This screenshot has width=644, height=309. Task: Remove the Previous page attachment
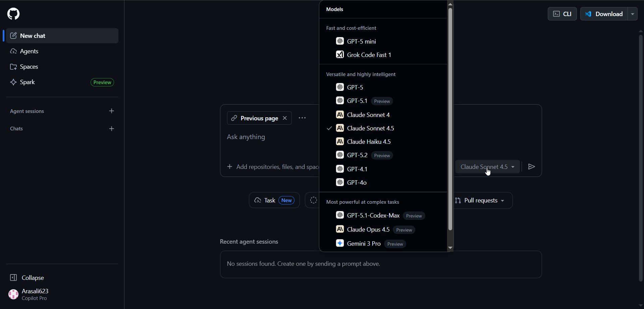pyautogui.click(x=285, y=118)
